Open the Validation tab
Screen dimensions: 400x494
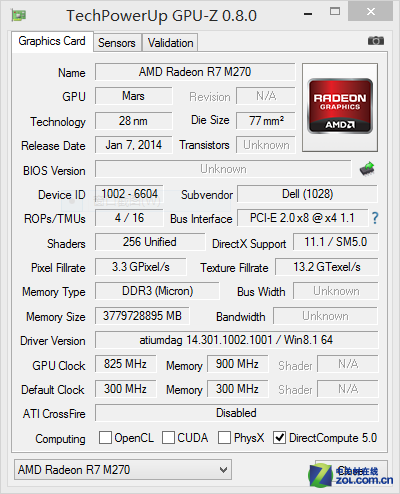point(170,43)
